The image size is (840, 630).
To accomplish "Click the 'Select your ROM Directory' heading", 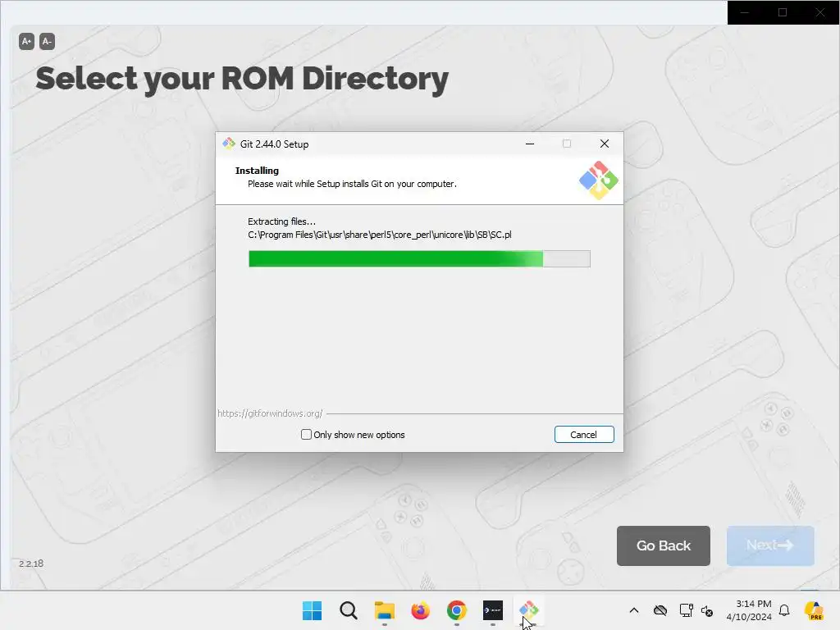I will click(242, 79).
